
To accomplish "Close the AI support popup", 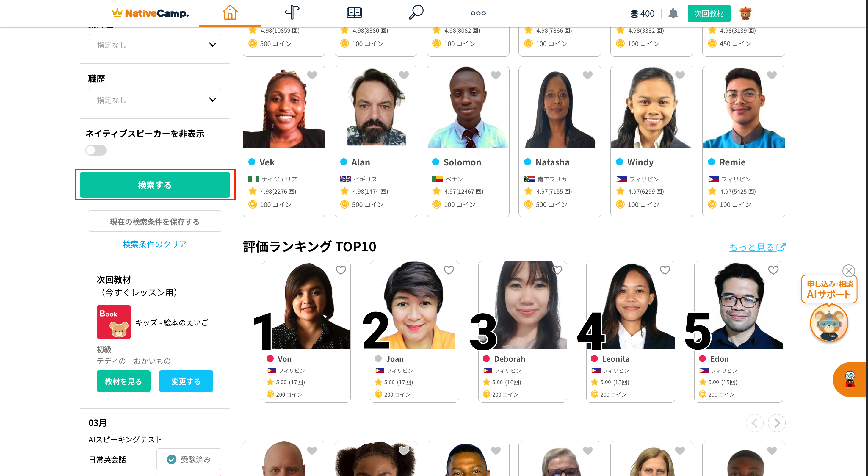I will point(848,270).
